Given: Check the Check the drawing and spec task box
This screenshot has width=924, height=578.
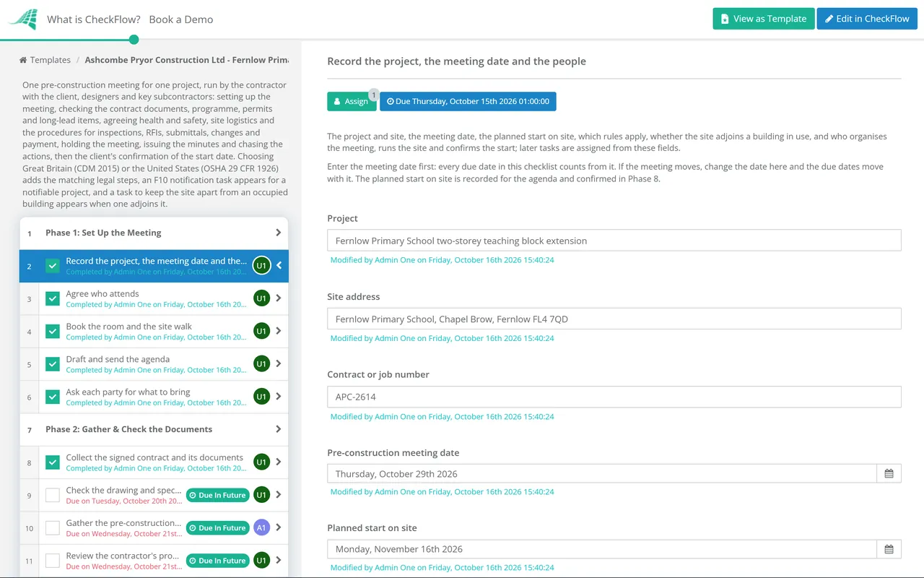Looking at the screenshot, I should 53,495.
